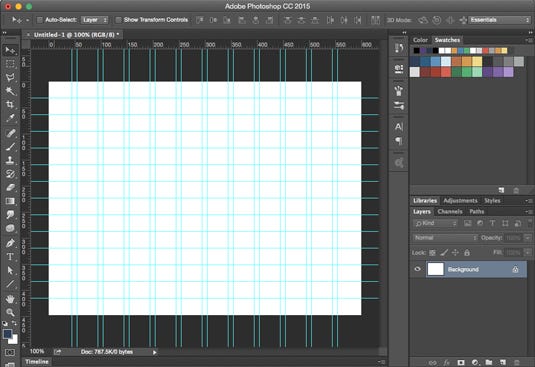The height and width of the screenshot is (367, 535).
Task: Open the Timeline panel
Action: pyautogui.click(x=37, y=362)
